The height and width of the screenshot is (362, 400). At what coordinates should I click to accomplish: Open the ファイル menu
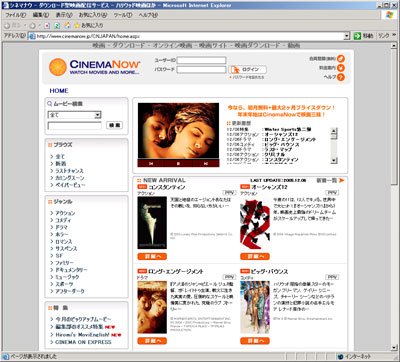[x=15, y=15]
